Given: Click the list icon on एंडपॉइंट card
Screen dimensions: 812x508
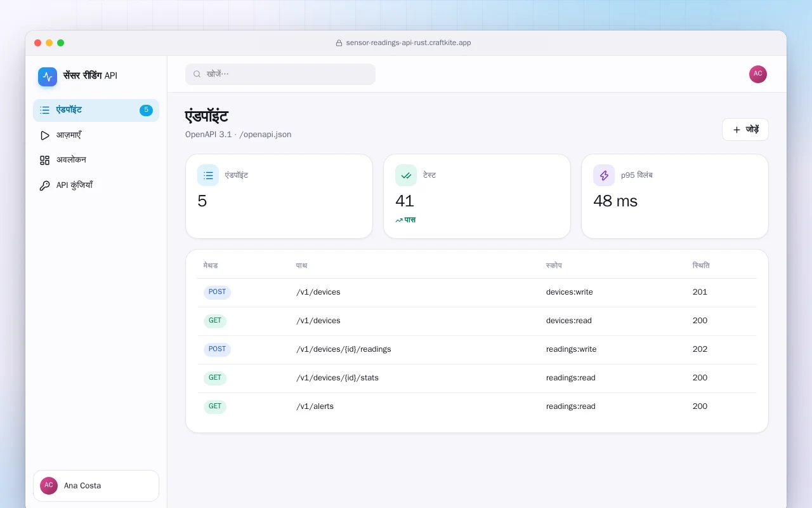Looking at the screenshot, I should pos(208,176).
